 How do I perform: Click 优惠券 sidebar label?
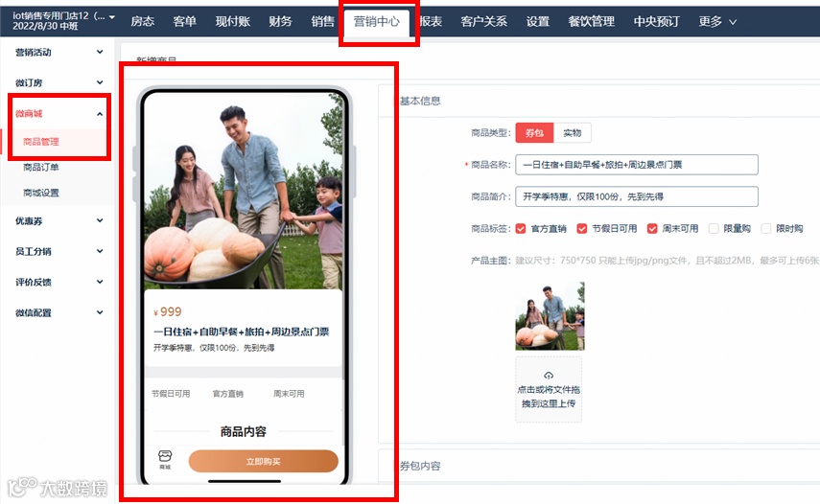coord(29,221)
